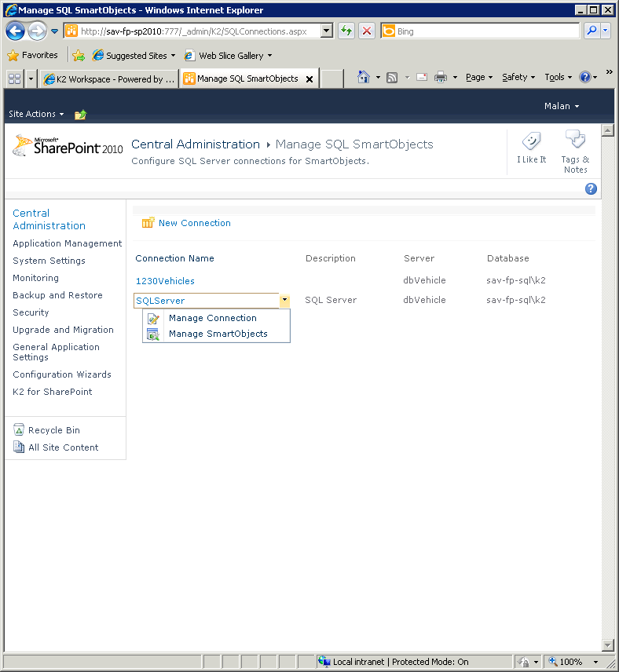Click the All Site Content icon

tap(19, 447)
